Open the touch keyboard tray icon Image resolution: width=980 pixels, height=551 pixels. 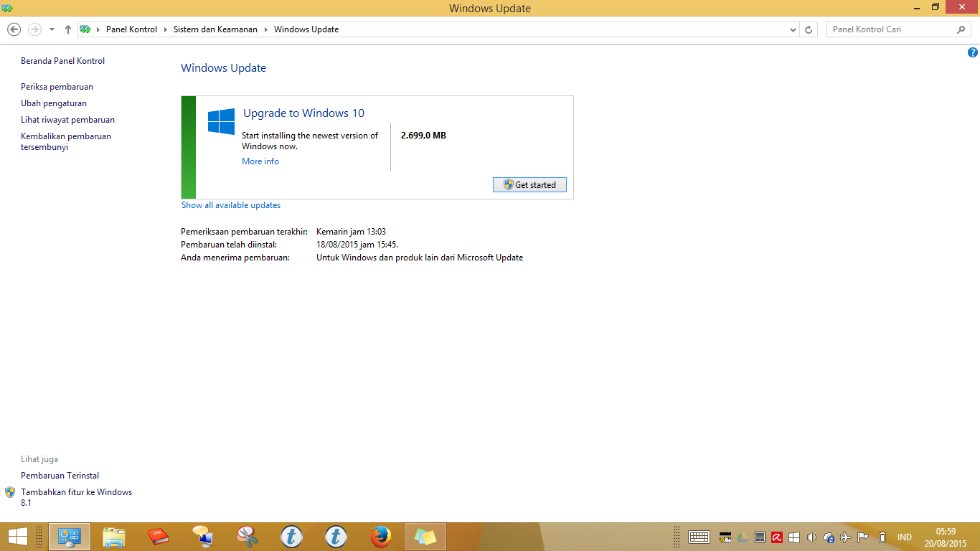coord(699,537)
